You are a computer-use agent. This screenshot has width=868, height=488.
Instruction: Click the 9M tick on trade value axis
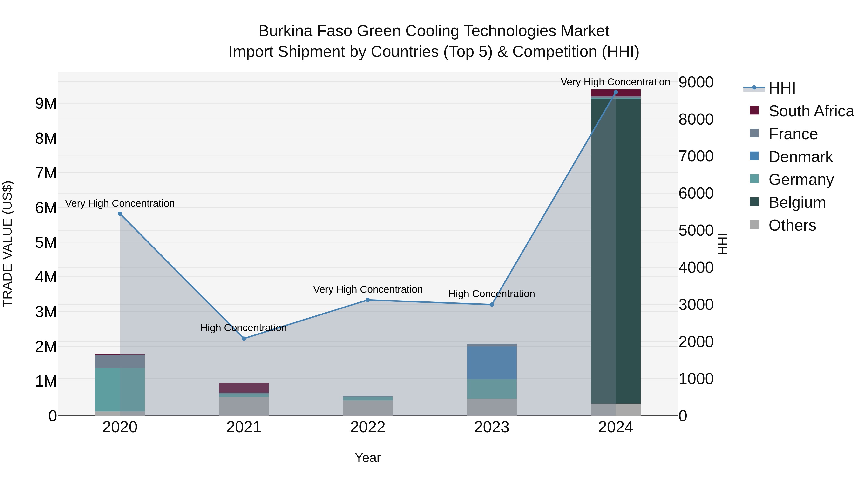tap(46, 103)
